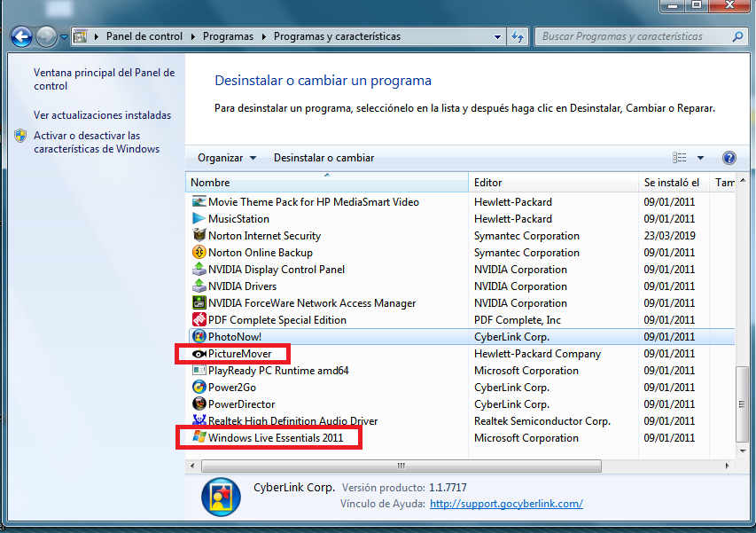The width and height of the screenshot is (756, 533).
Task: Click the NVIDIA Display Control Panel icon
Action: 199,270
